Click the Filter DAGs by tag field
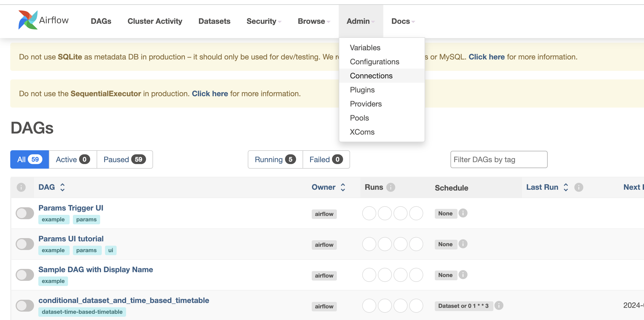This screenshot has height=320, width=644. coord(499,159)
